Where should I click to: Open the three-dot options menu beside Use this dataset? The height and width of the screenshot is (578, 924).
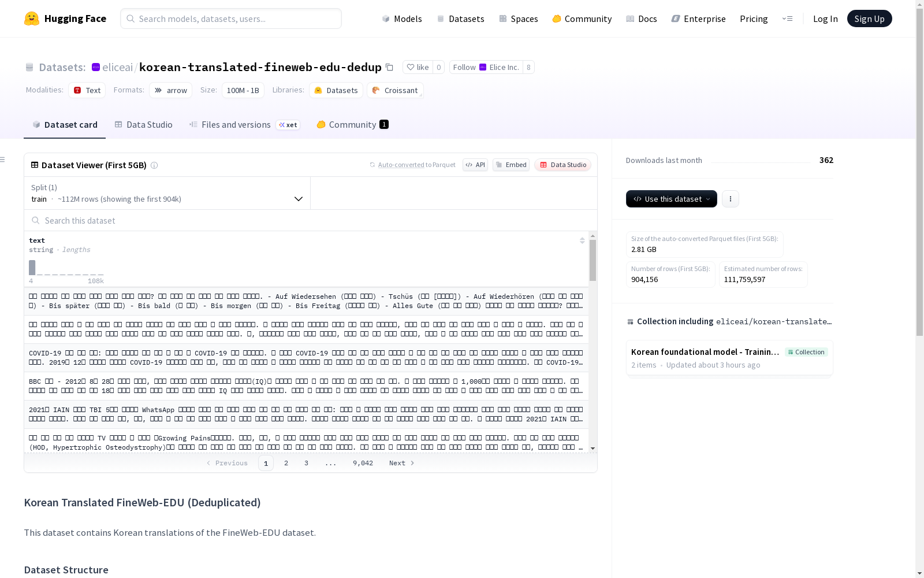point(731,199)
